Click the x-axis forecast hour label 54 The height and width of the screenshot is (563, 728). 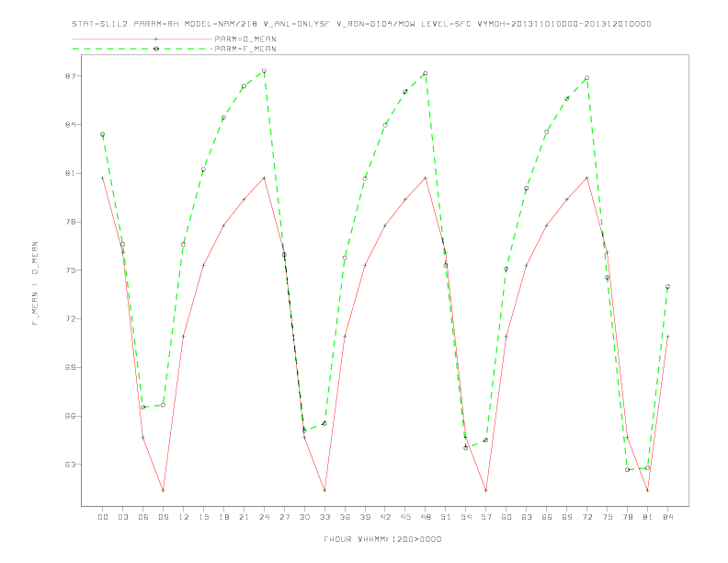(466, 517)
